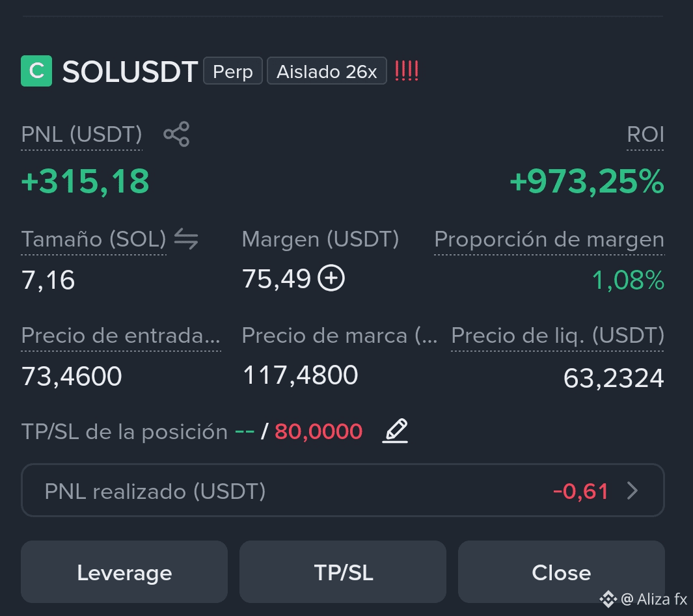The height and width of the screenshot is (616, 693).
Task: Open the Aislado 26x margin mode tag
Action: pyautogui.click(x=327, y=71)
